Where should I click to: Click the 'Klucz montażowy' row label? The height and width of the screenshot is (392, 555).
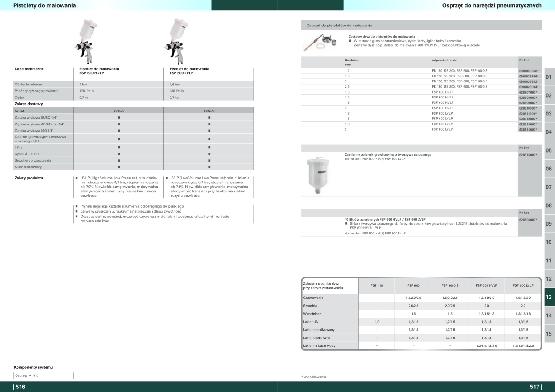(28, 167)
